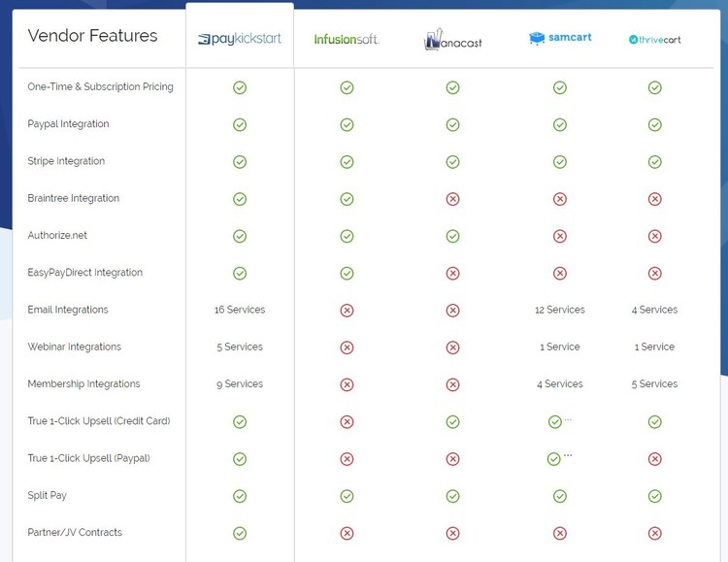Click Infusionsoft red X for Partner/JV Contracts
The width and height of the screenshot is (728, 562).
(x=347, y=533)
